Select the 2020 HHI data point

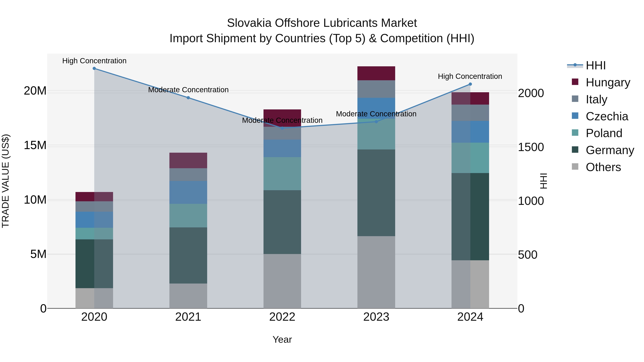pos(94,68)
